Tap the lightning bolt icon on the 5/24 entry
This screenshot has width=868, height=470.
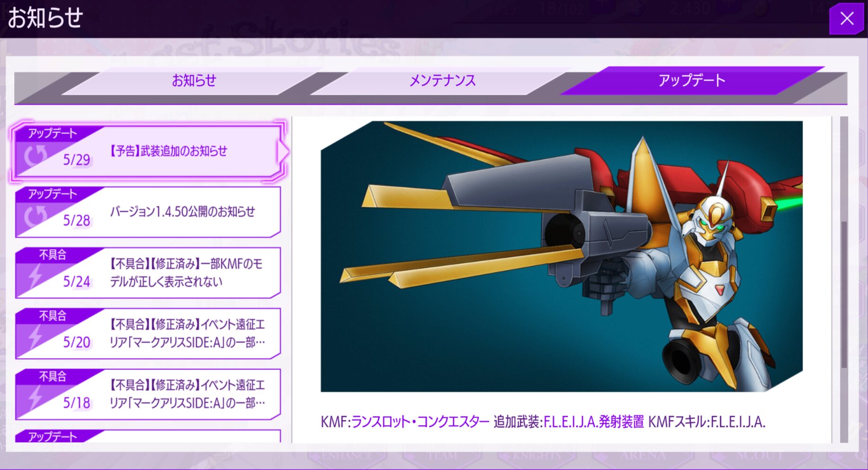[36, 276]
